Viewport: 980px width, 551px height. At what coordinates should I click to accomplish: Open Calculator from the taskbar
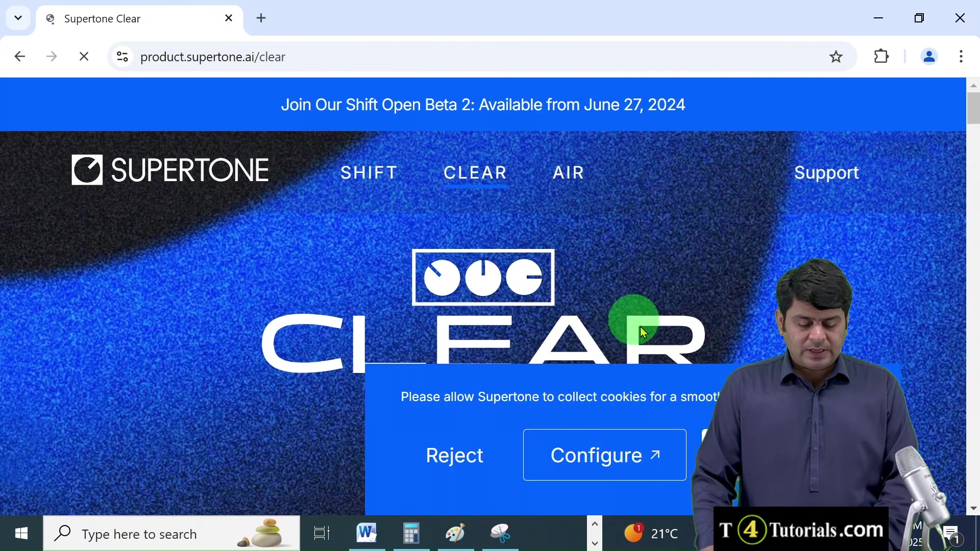coord(411,533)
